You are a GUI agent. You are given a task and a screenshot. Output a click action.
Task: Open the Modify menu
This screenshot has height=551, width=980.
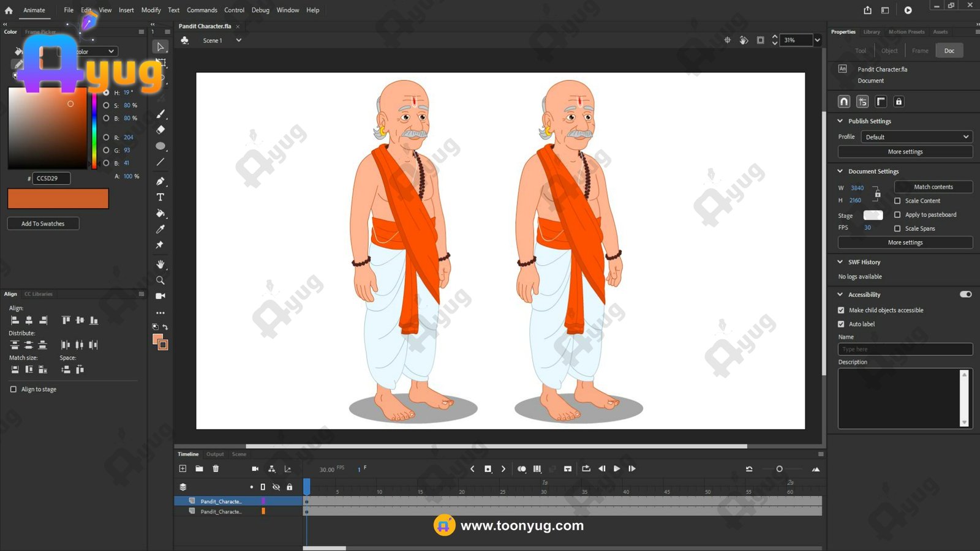pos(151,10)
